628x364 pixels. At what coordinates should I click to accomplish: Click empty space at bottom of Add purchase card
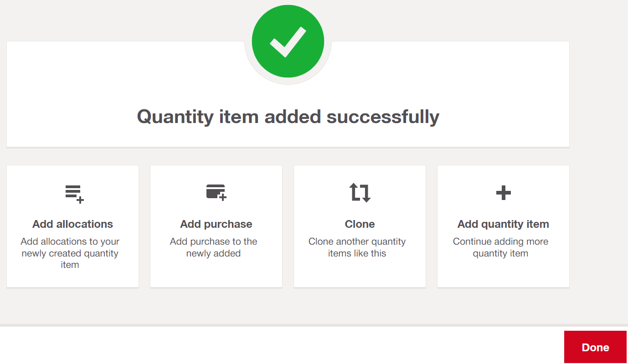216,273
